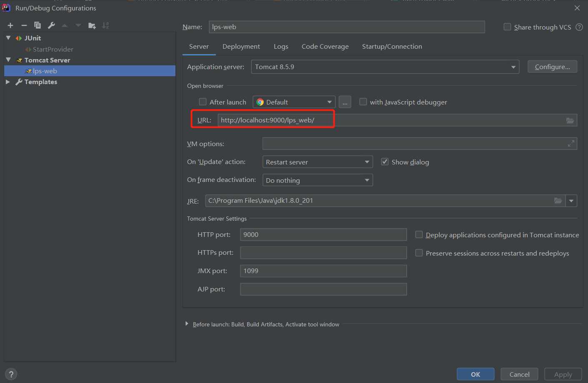Switch to the Server tab
The height and width of the screenshot is (383, 588).
coord(199,47)
